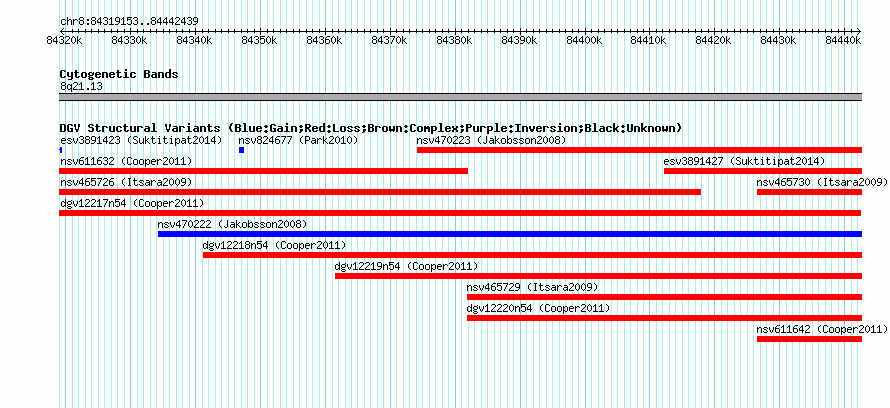Click the 84440k ruler position
890x408 pixels.
(x=845, y=40)
